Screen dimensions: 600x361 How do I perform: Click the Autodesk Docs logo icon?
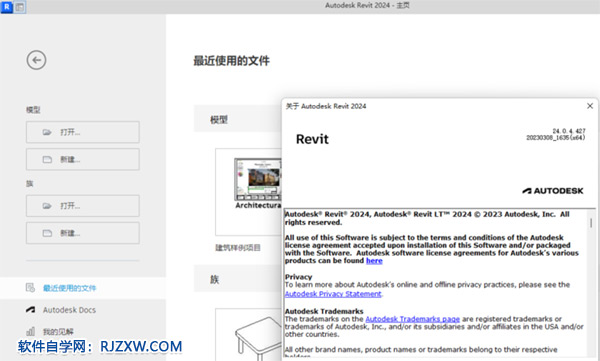tap(30, 310)
